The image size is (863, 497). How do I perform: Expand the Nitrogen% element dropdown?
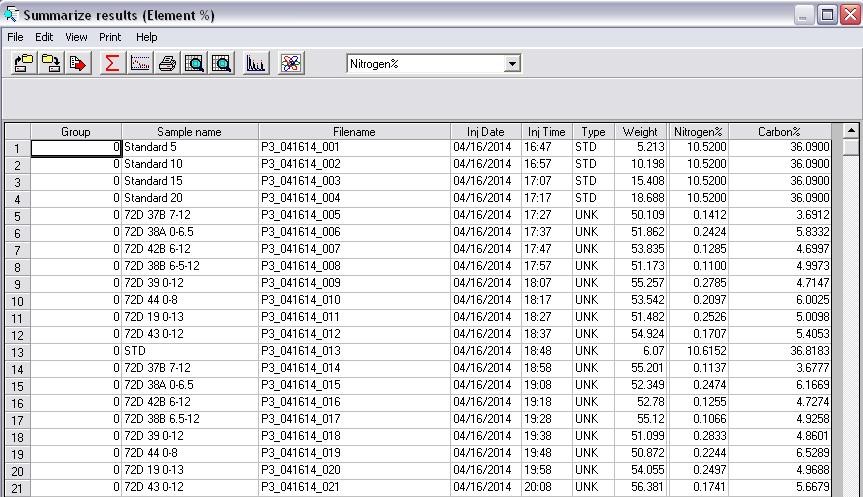(x=512, y=64)
